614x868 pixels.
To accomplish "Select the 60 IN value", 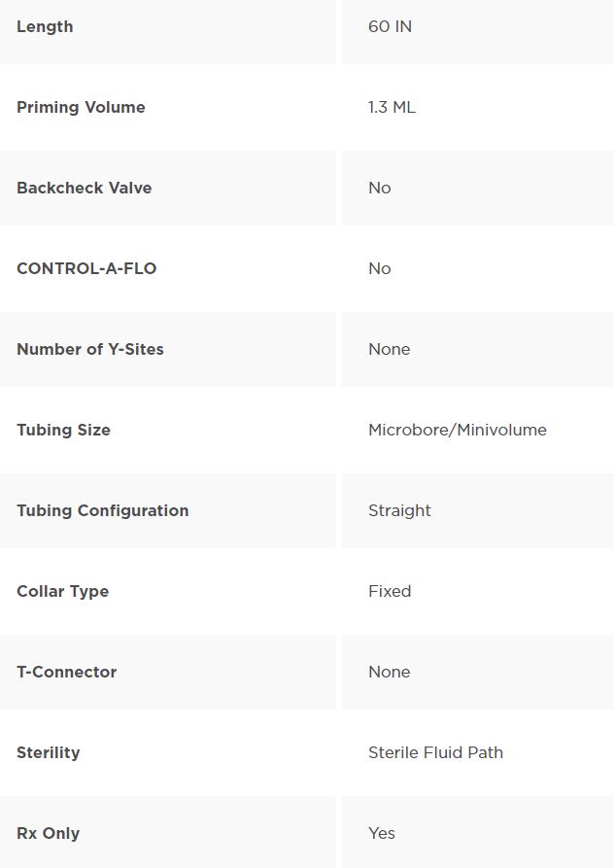I will click(390, 26).
